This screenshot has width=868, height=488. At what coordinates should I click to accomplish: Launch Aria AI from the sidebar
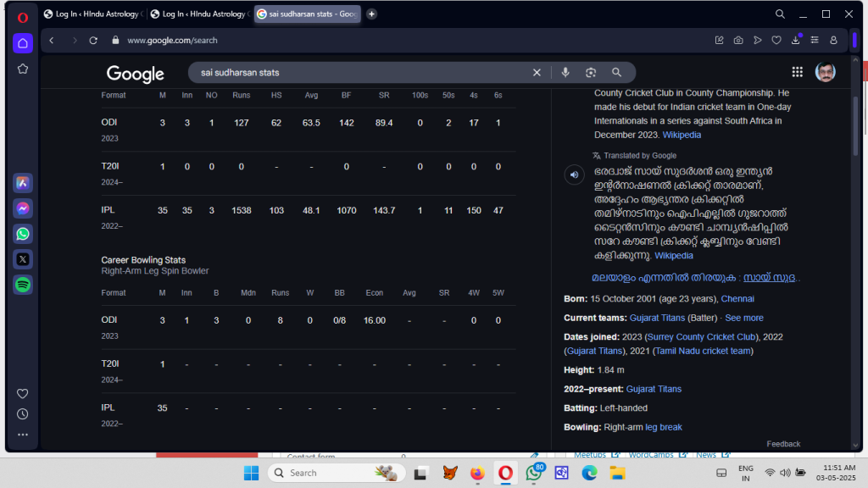(x=23, y=183)
